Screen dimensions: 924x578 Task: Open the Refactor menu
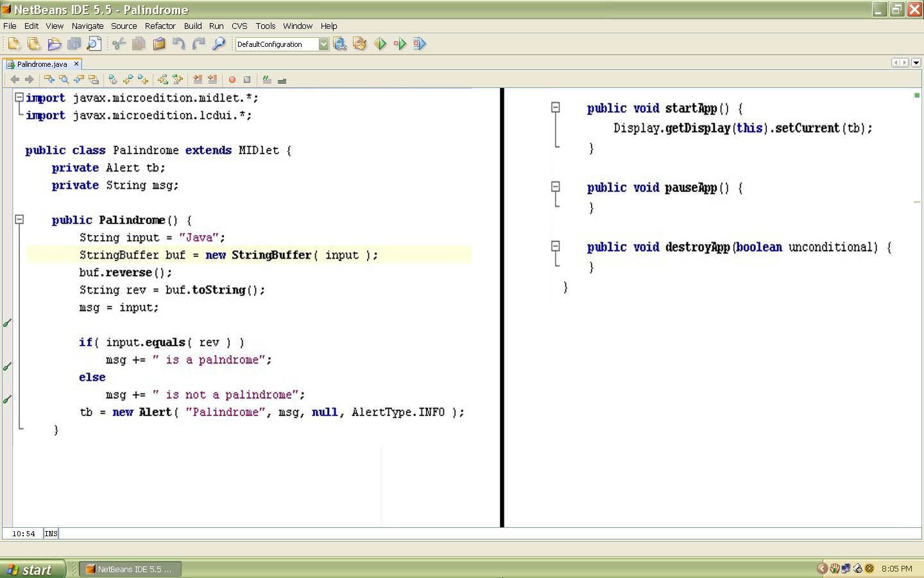tap(160, 26)
